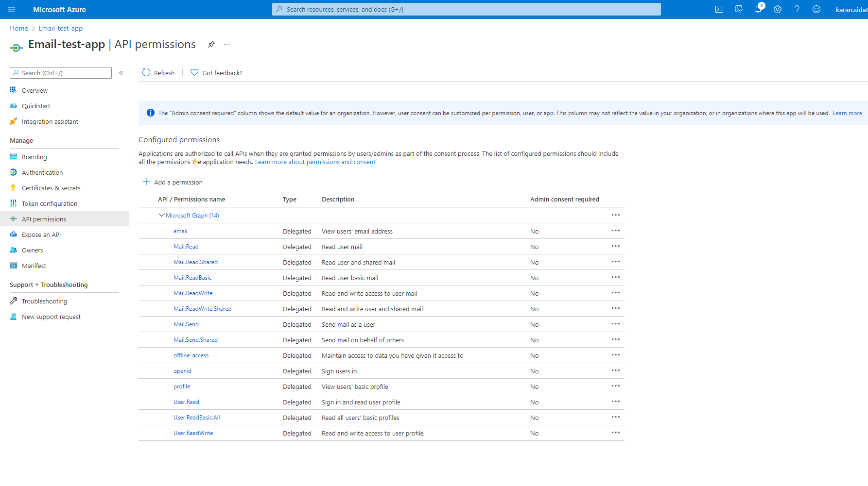This screenshot has height=486, width=868.
Task: Open the Certificates & secrets menu item
Action: coord(51,188)
